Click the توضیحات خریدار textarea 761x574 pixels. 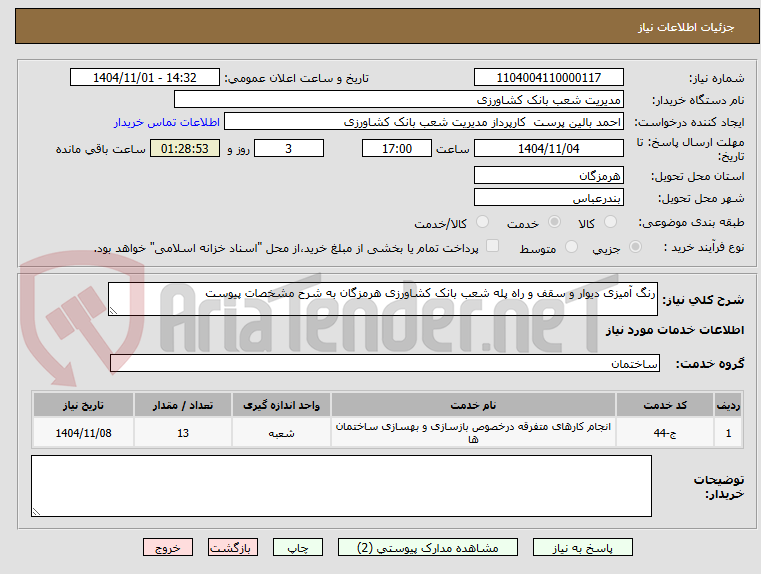(x=341, y=486)
